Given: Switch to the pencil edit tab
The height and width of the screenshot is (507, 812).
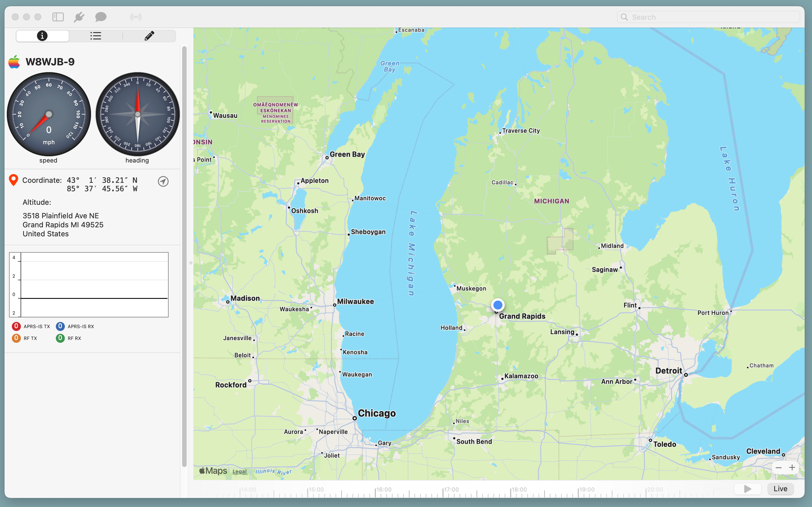Looking at the screenshot, I should point(149,36).
